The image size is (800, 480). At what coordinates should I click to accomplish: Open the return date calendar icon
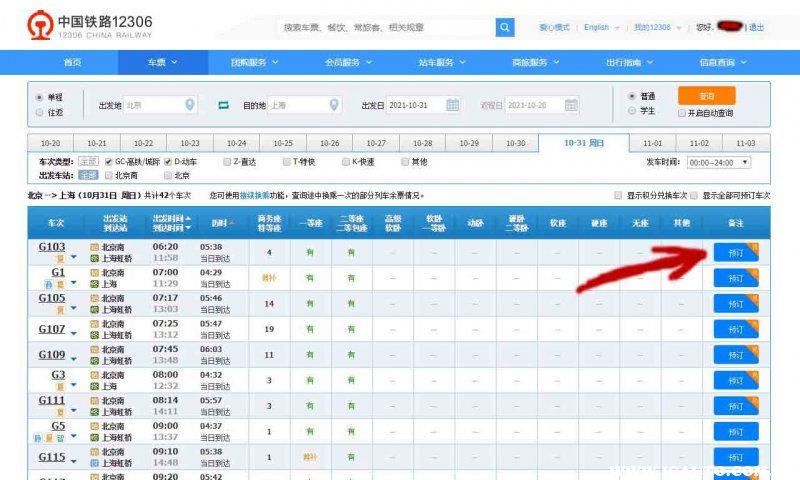pyautogui.click(x=570, y=105)
